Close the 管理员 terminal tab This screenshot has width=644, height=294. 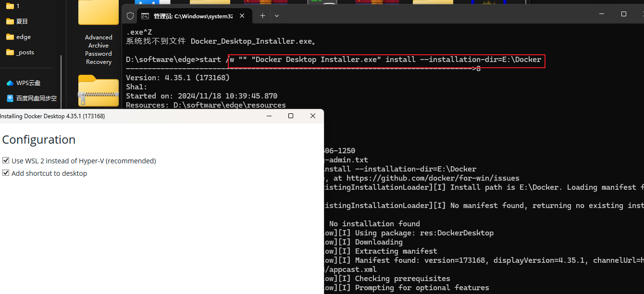click(242, 16)
